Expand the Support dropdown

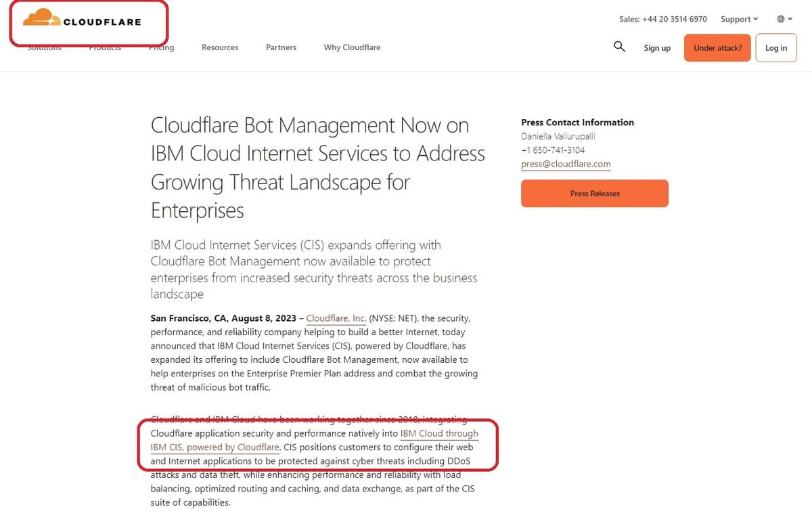(x=739, y=19)
